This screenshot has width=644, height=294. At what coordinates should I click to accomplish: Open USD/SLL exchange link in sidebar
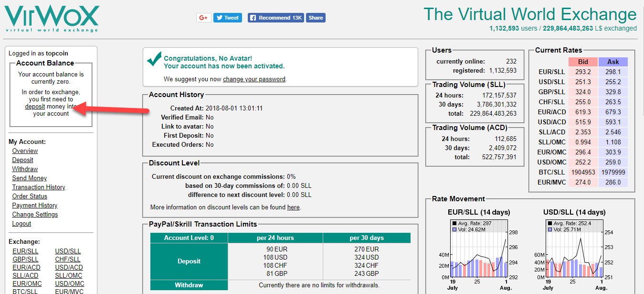point(68,251)
